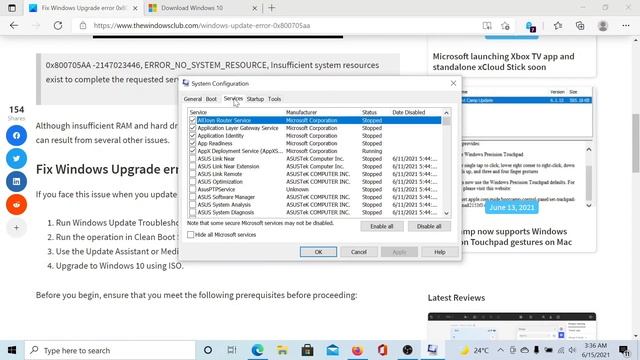Open Microsoft launching Xbox TV app article
Viewport: 640px width, 360px height.
click(x=503, y=62)
